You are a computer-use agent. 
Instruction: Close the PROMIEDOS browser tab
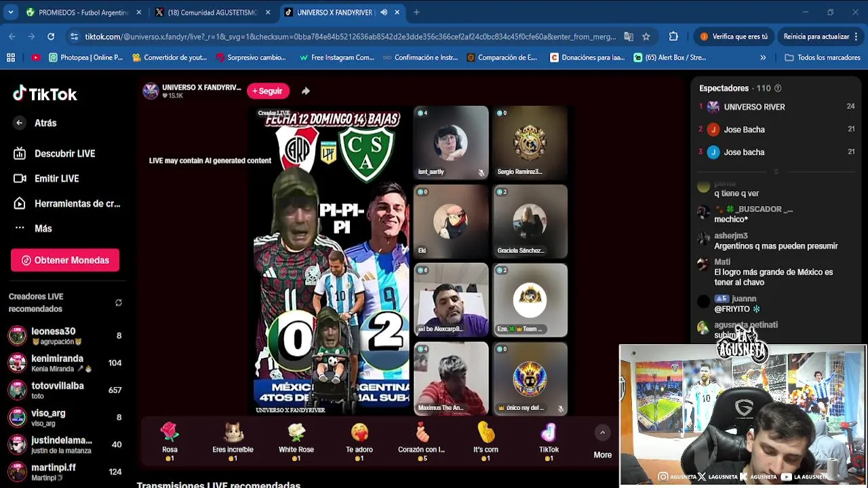coord(139,12)
